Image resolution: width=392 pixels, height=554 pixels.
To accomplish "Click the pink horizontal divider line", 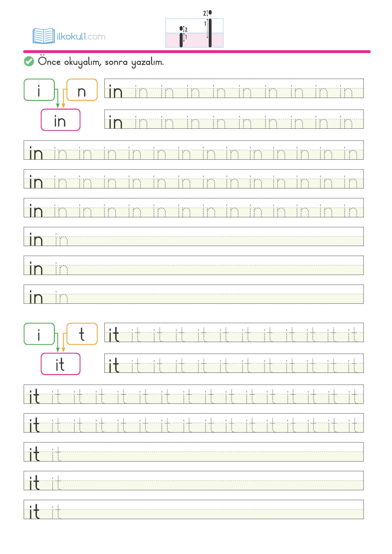I will [197, 52].
